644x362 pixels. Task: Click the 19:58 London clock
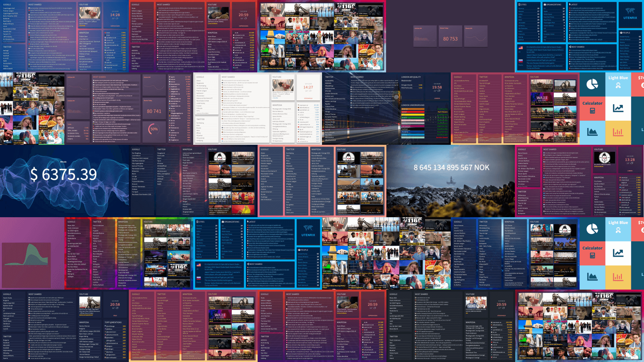[x=437, y=87]
